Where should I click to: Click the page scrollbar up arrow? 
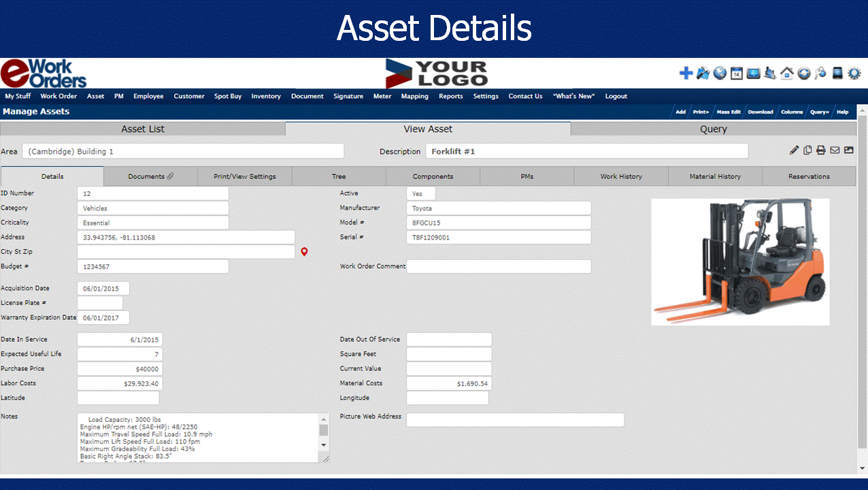click(862, 110)
